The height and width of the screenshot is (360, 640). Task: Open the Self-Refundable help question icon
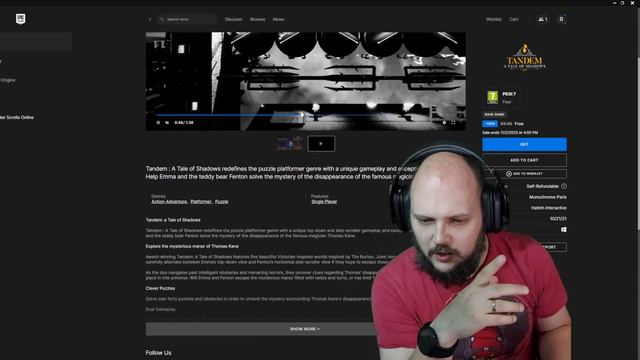[x=564, y=186]
